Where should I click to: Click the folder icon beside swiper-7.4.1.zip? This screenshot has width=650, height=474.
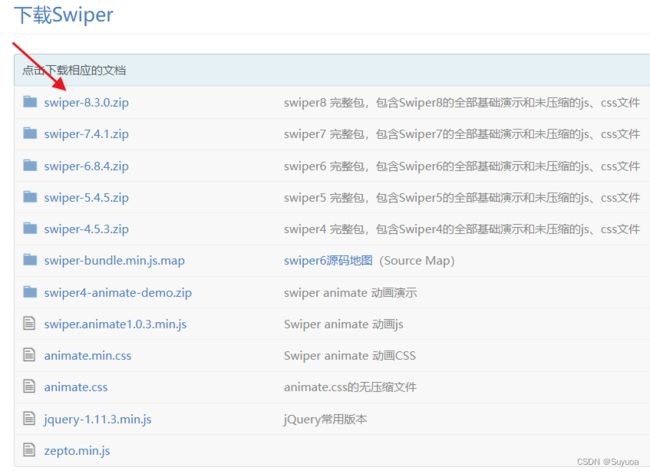(x=30, y=133)
